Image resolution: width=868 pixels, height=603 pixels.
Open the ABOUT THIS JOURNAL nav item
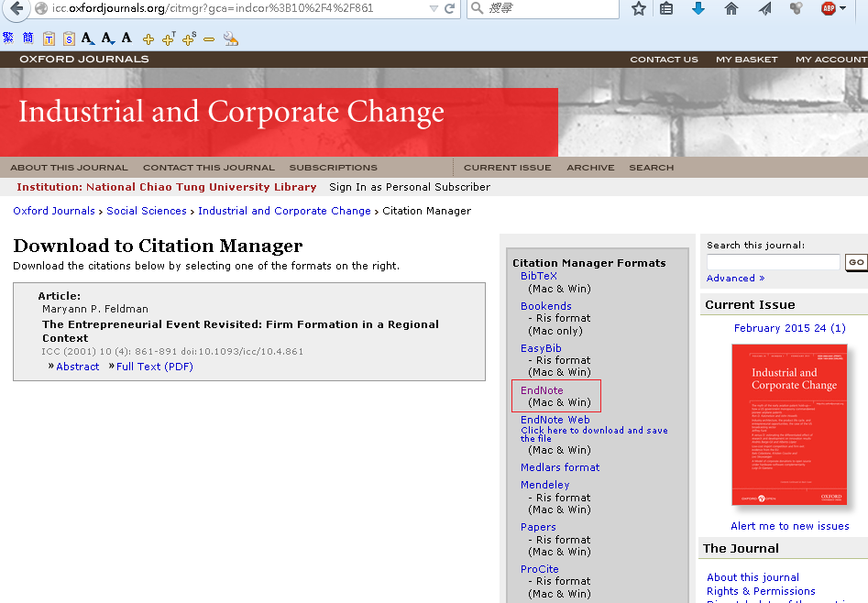(x=69, y=167)
